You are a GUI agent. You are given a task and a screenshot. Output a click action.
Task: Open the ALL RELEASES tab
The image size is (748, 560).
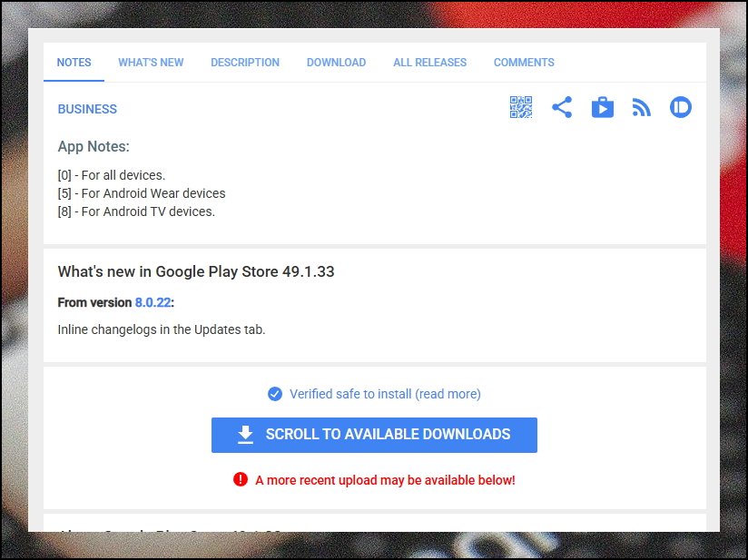(x=429, y=63)
